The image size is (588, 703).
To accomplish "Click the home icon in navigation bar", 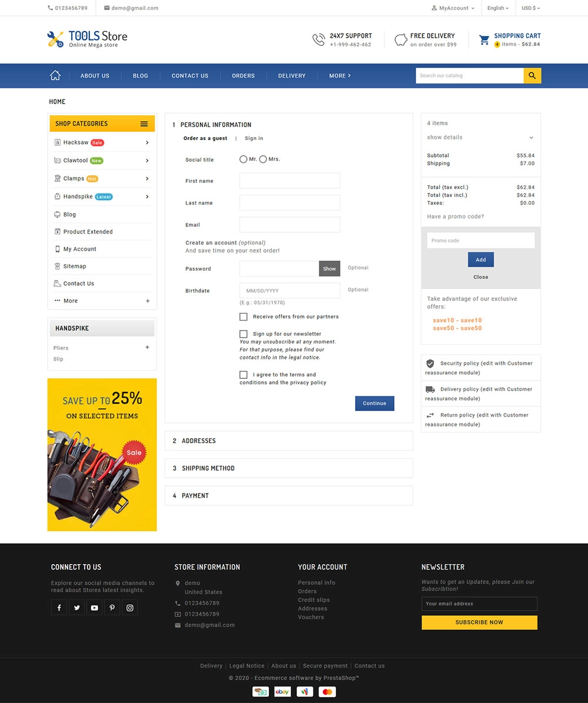I will click(55, 75).
